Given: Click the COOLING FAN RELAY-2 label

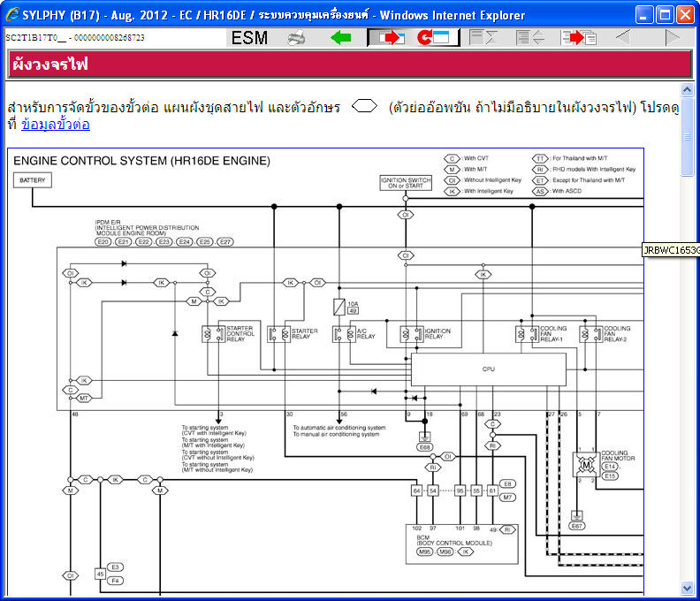Looking at the screenshot, I should click(617, 334).
